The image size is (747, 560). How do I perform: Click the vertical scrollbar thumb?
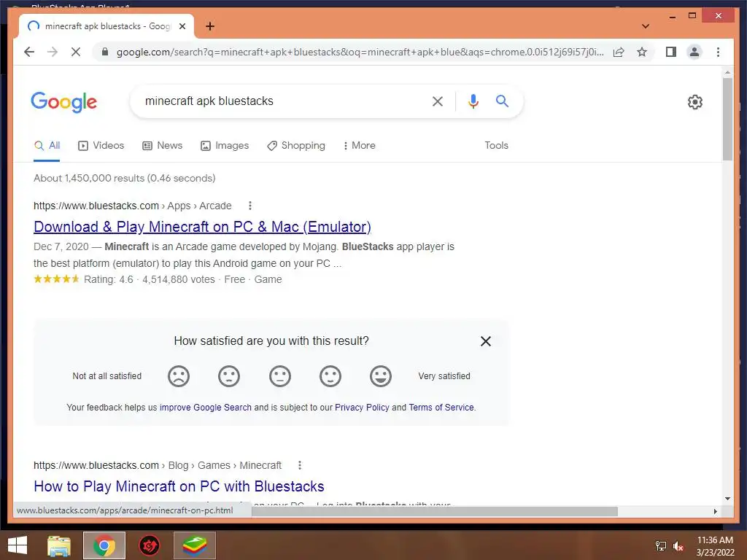(x=727, y=119)
